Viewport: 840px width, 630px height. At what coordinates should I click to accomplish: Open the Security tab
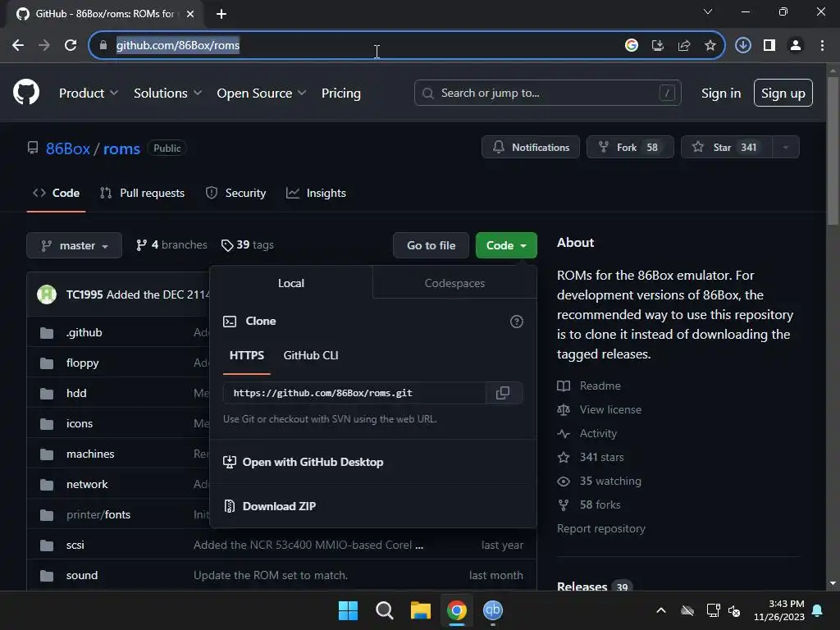point(235,193)
